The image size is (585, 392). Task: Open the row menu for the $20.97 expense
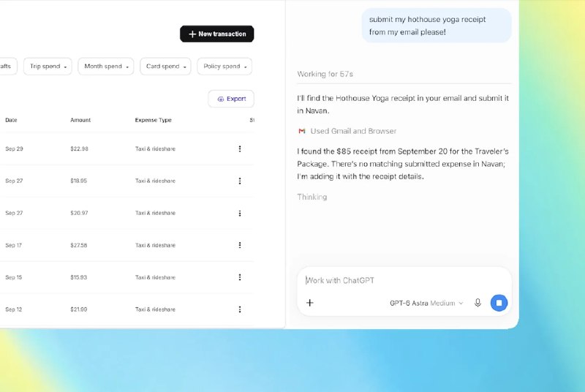point(240,214)
